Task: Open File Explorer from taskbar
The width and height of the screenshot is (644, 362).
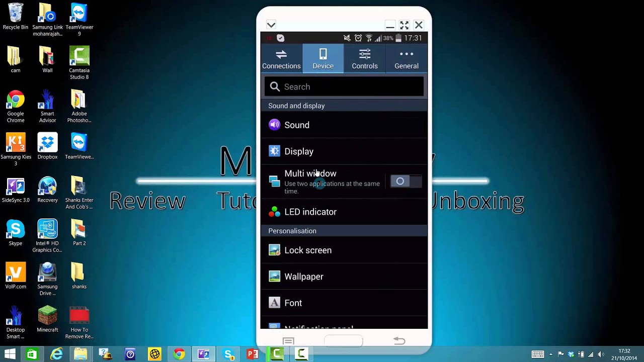Action: tap(80, 354)
